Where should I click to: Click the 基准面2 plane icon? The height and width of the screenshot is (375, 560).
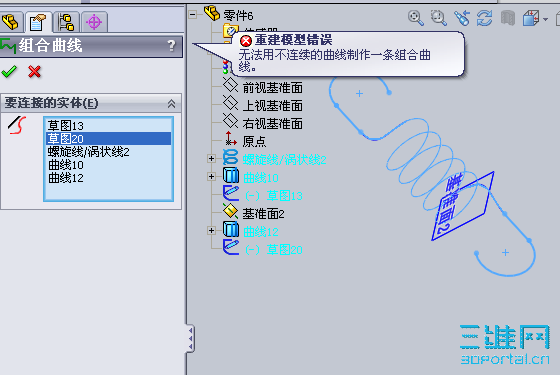pyautogui.click(x=231, y=211)
